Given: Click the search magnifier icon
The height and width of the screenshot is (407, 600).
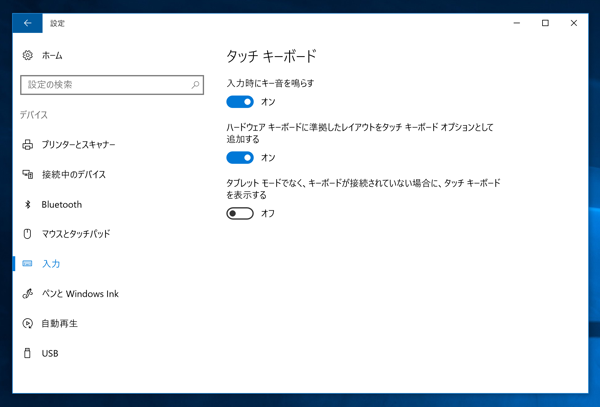Looking at the screenshot, I should (196, 86).
